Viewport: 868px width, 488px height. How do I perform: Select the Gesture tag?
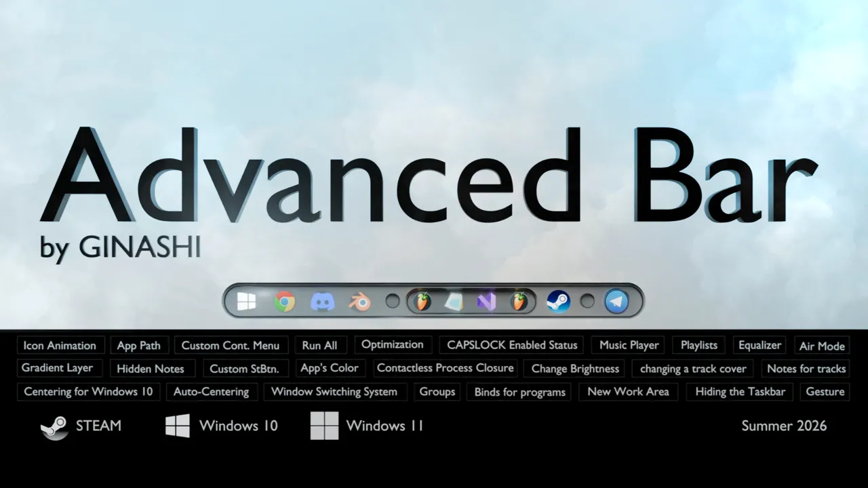(x=825, y=391)
